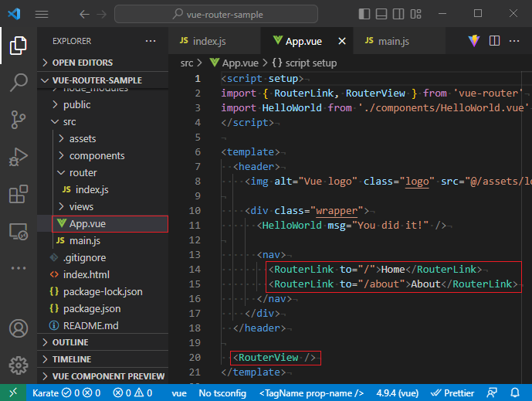
Task: Toggle the primary side bar layout icon
Action: (x=364, y=14)
